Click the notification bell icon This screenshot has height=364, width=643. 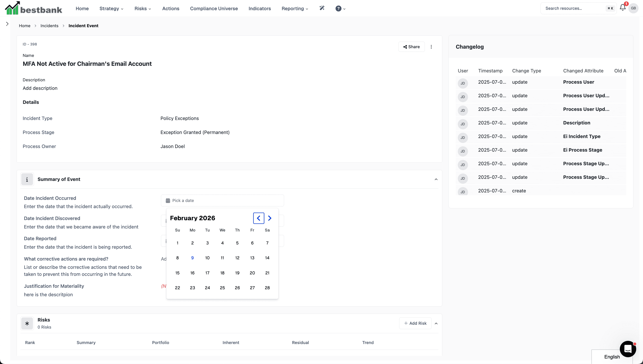[622, 8]
